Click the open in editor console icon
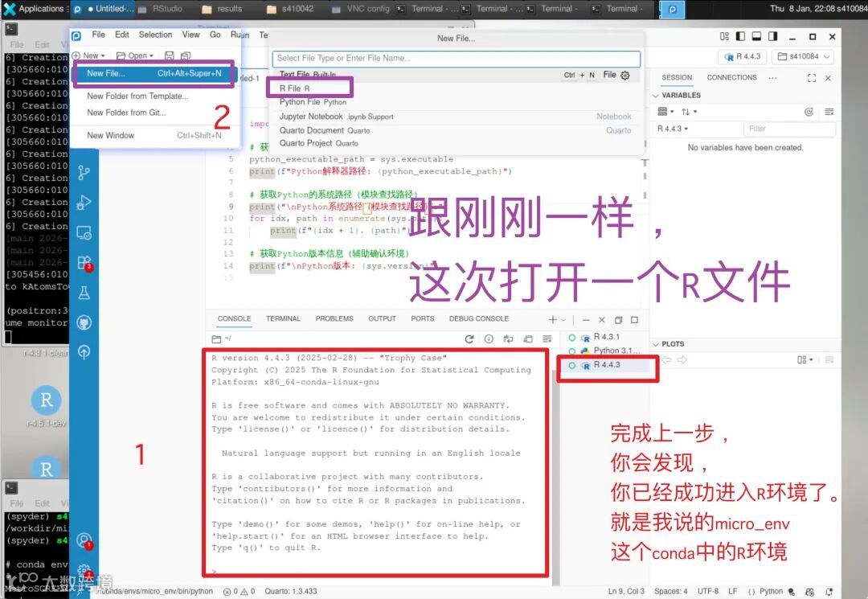The width and height of the screenshot is (868, 599). [527, 338]
